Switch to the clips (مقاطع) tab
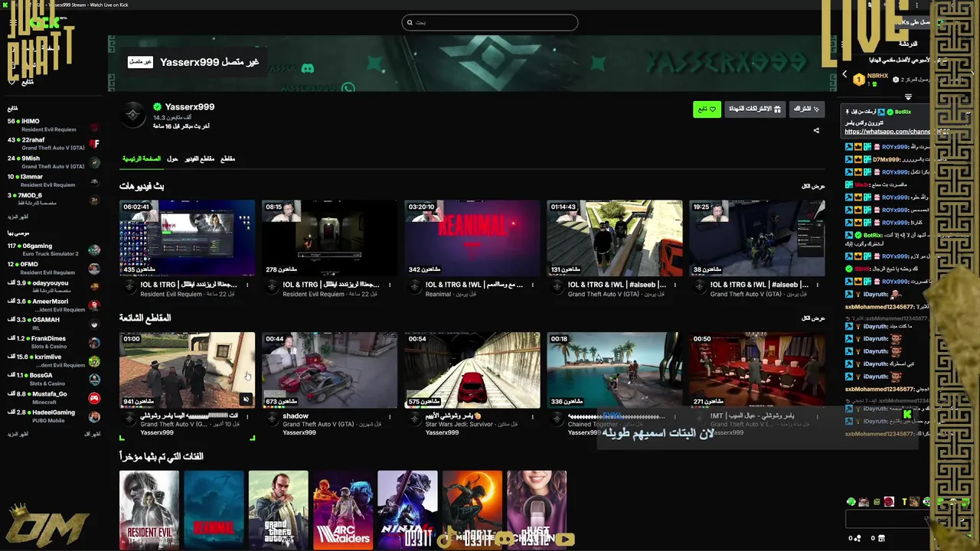The height and width of the screenshot is (551, 980). tap(227, 158)
